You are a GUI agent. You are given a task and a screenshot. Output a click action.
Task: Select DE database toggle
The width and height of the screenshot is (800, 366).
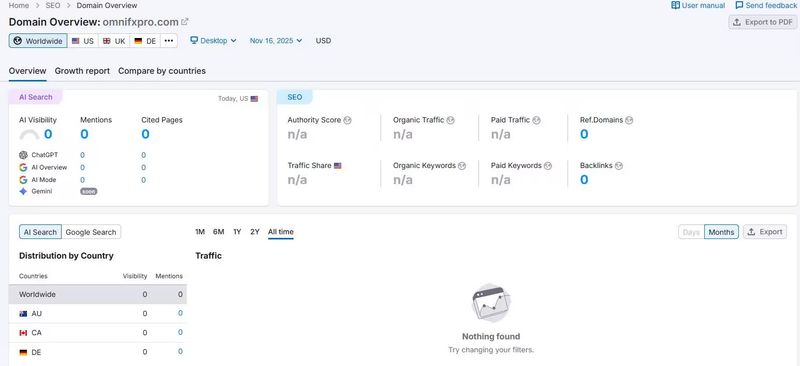coord(145,41)
